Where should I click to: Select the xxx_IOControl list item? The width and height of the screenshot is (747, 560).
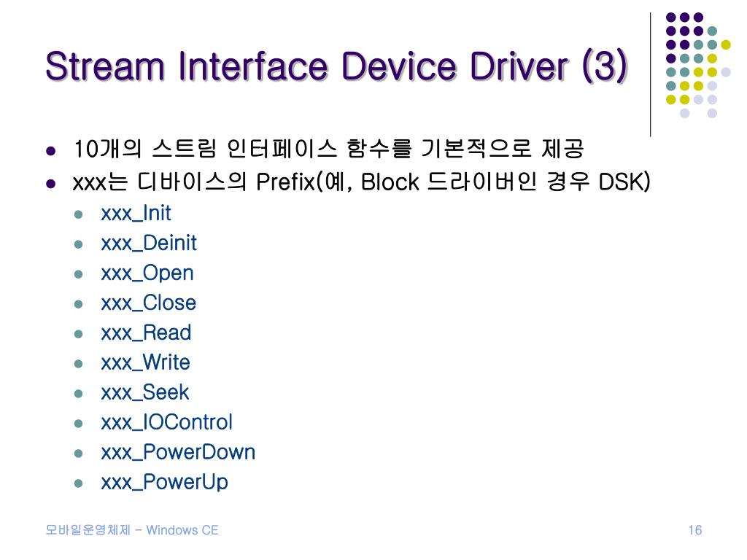click(167, 422)
